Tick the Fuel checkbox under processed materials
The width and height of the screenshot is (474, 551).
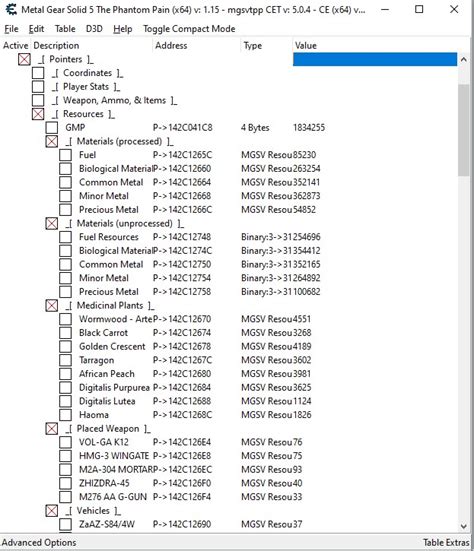click(x=65, y=155)
